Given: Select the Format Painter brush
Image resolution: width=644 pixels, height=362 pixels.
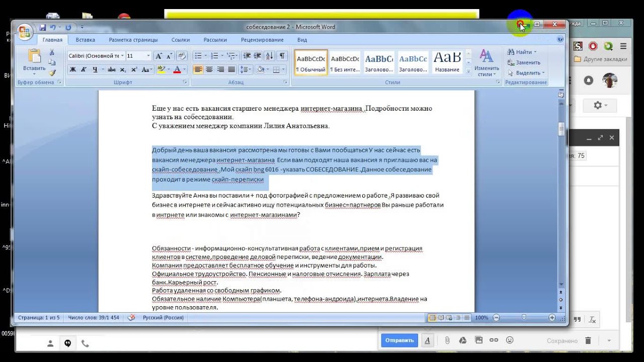Looking at the screenshot, I should click(52, 72).
